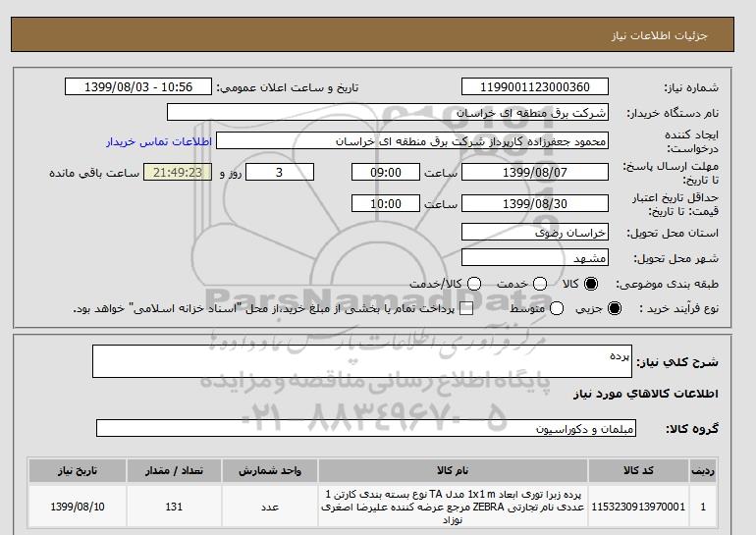This screenshot has width=756, height=535.
Task: Click the unit cell عدد
Action: pyautogui.click(x=270, y=507)
